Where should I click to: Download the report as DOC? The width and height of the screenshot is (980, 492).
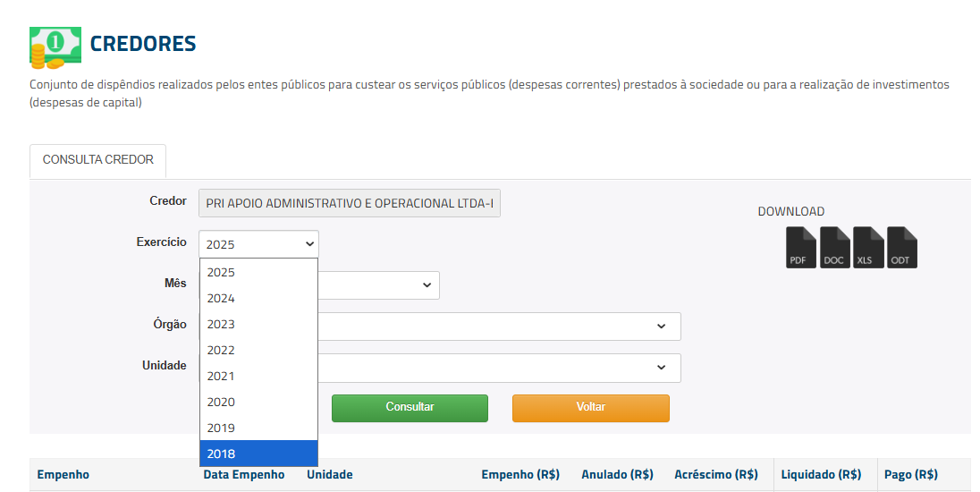click(834, 248)
